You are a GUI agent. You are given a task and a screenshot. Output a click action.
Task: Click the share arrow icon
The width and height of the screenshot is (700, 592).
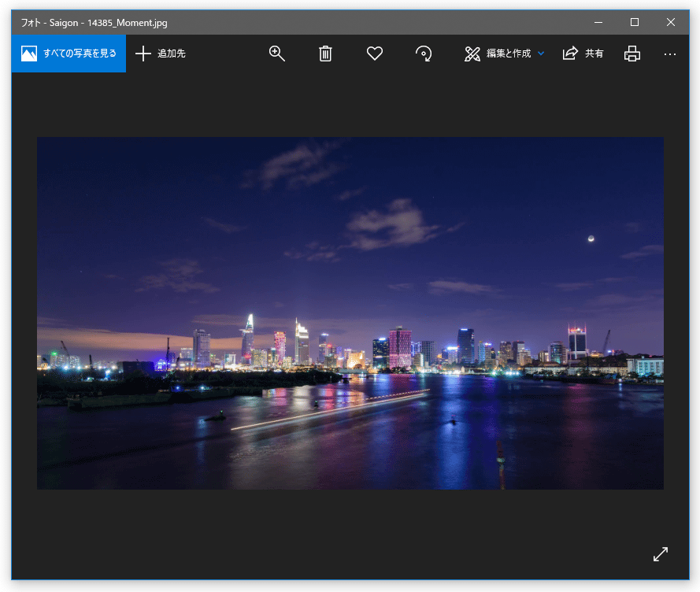(x=570, y=54)
